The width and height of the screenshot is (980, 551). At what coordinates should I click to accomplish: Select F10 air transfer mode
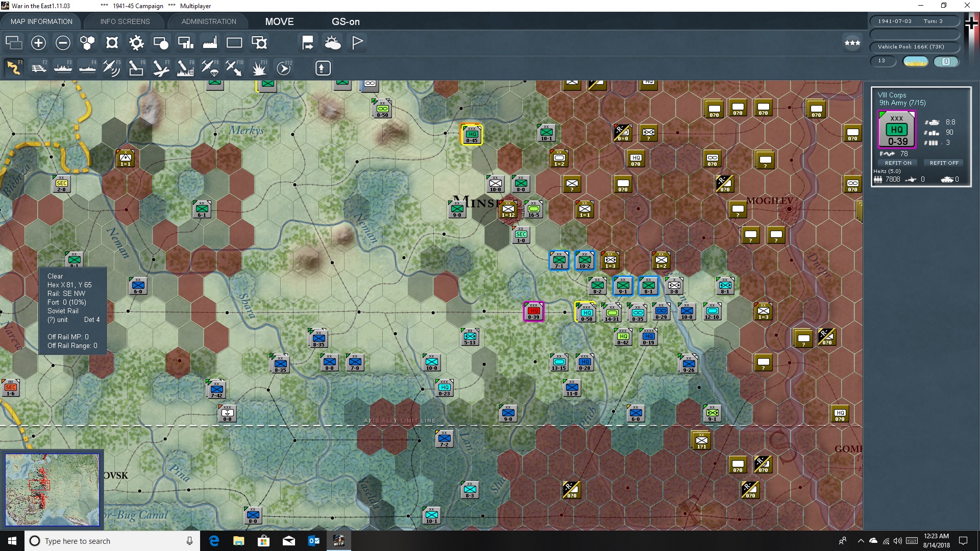[234, 68]
